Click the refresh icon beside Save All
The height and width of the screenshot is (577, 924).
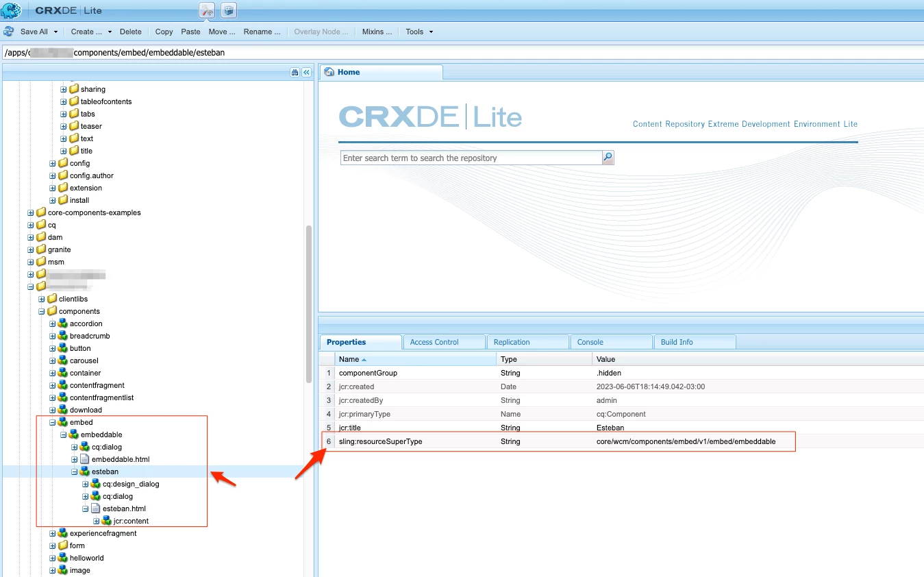pos(9,32)
